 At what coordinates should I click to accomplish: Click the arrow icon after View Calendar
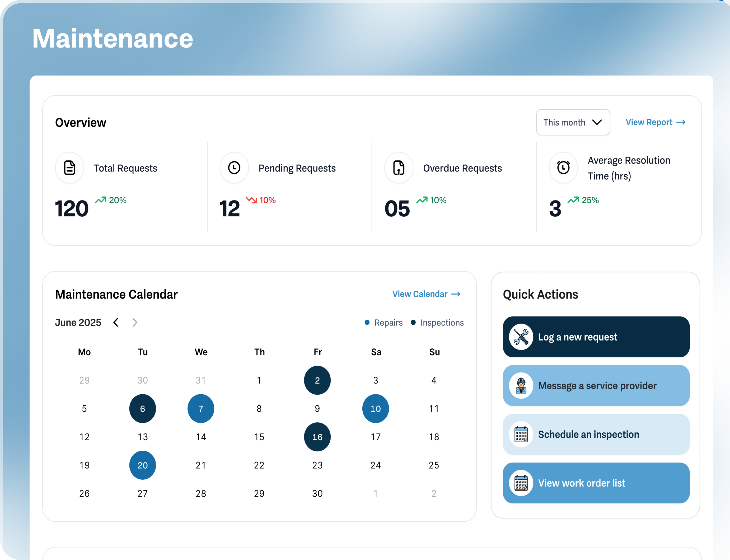(x=456, y=294)
